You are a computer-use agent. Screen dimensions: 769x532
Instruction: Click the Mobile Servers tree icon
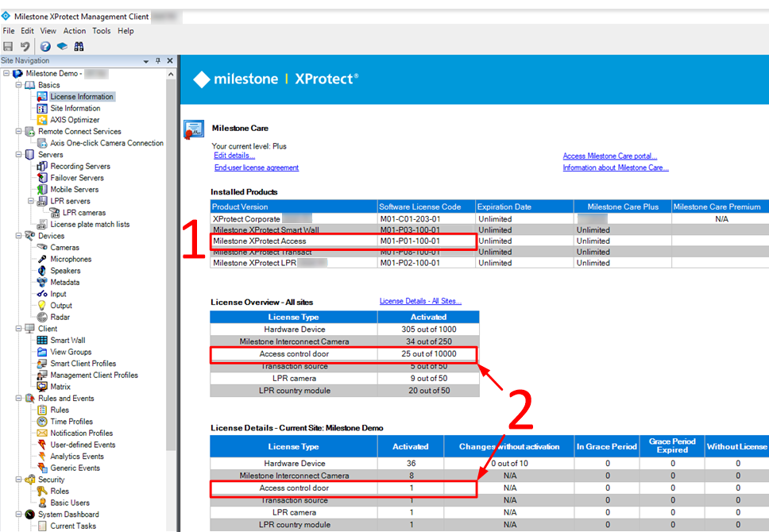pos(42,189)
